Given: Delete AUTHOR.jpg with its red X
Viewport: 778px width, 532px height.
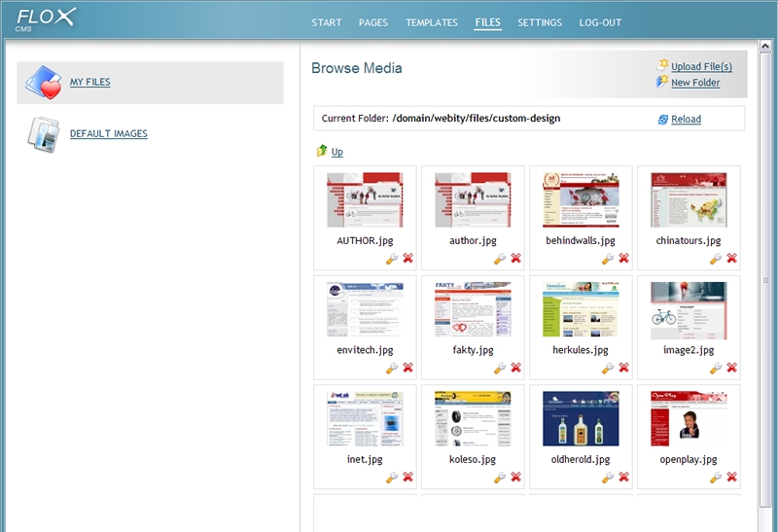Looking at the screenshot, I should click(x=407, y=258).
